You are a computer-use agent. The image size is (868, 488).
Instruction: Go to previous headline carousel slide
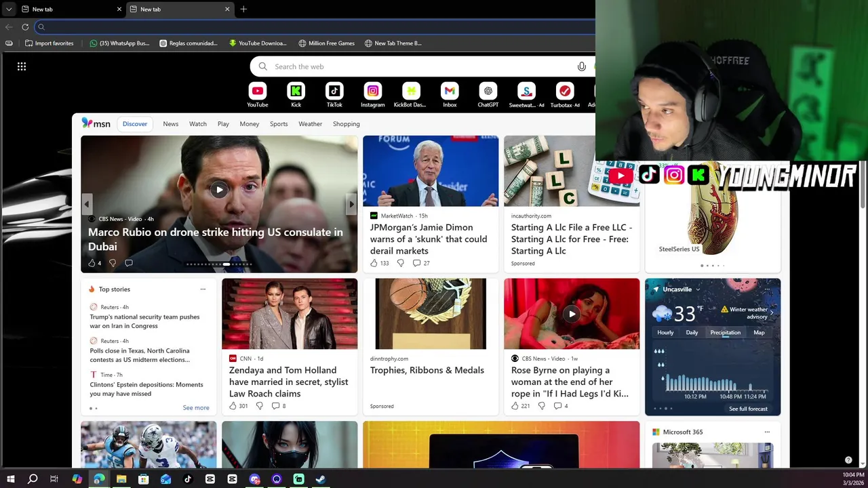click(87, 204)
